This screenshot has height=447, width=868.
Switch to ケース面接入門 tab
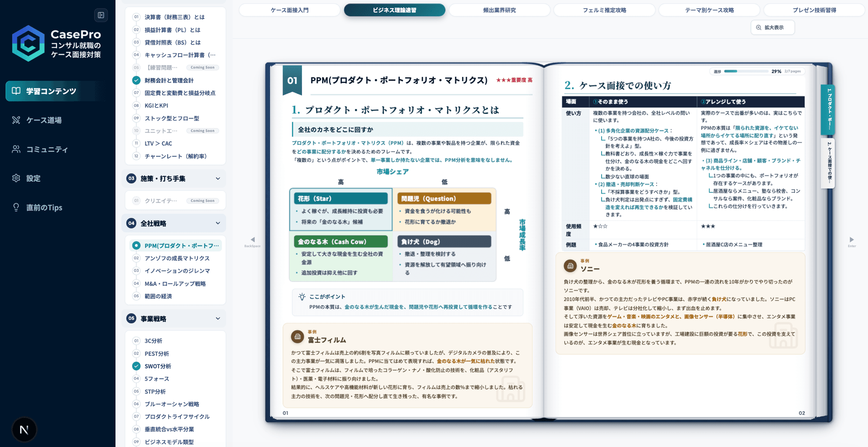coord(289,10)
